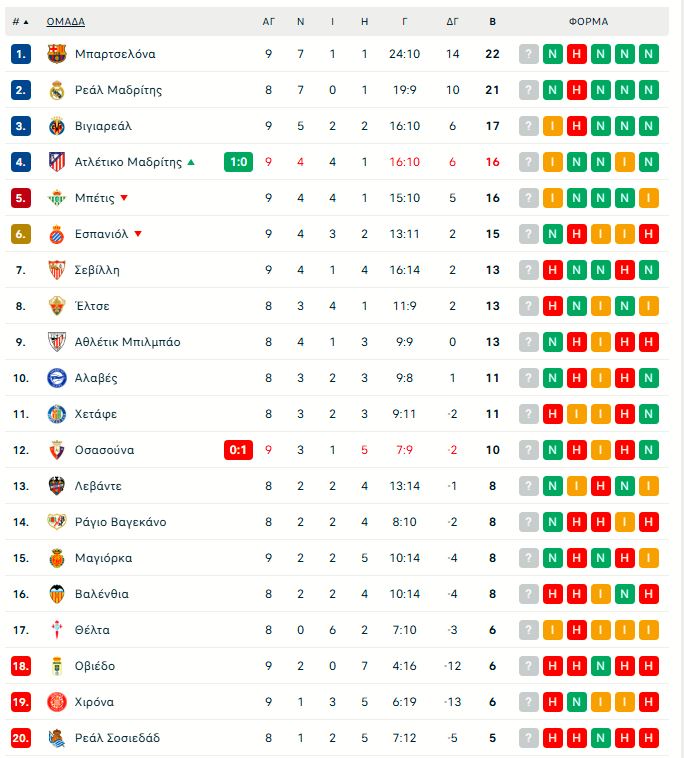The image size is (684, 758).
Task: Click the Real Sociedad crest icon
Action: (x=56, y=738)
